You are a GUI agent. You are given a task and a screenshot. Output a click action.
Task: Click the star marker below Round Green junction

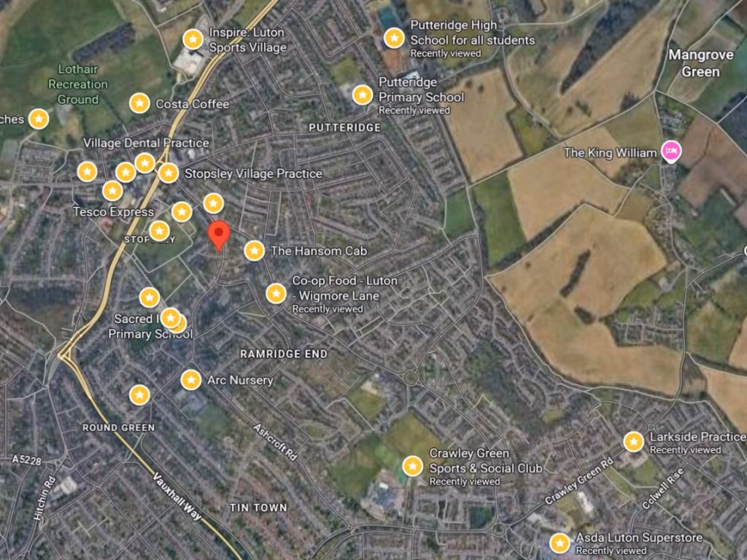tap(139, 394)
